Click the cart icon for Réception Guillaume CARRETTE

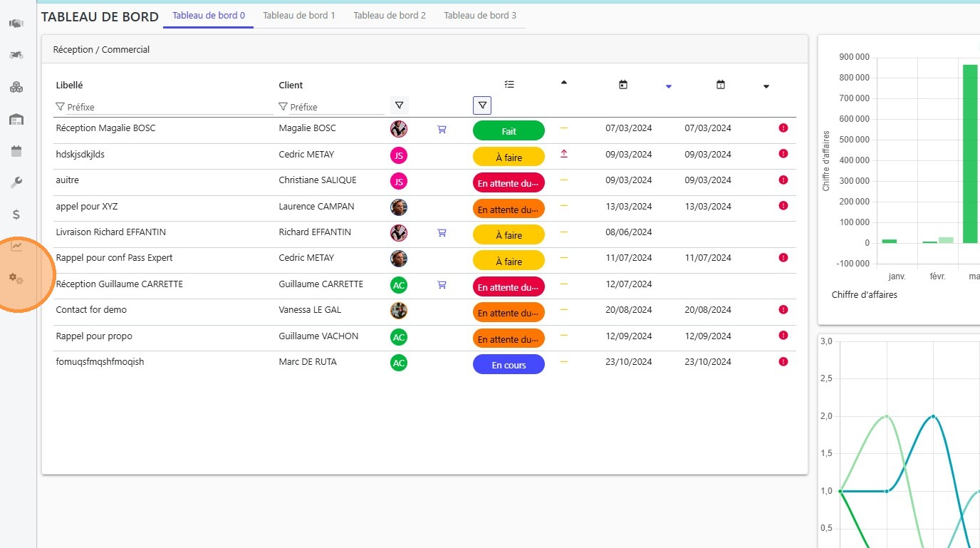point(442,284)
